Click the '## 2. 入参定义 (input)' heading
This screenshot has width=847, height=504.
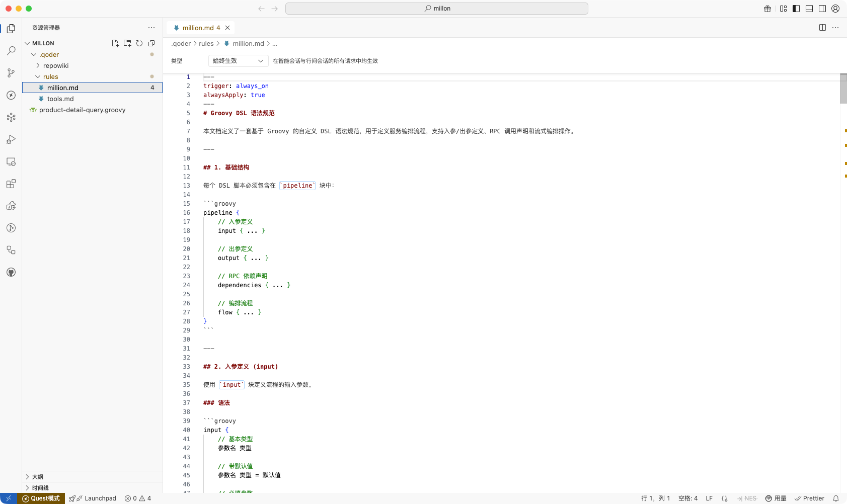pos(241,367)
